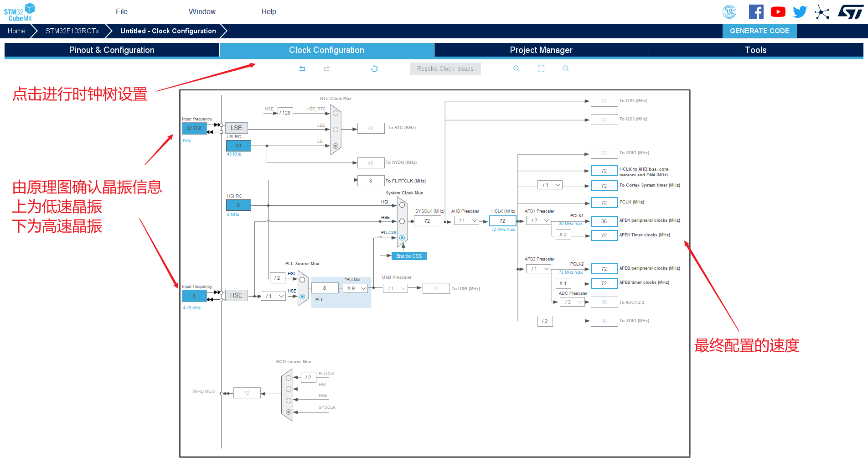Zoom out on clock tree
The width and height of the screenshot is (868, 475).
(x=566, y=68)
